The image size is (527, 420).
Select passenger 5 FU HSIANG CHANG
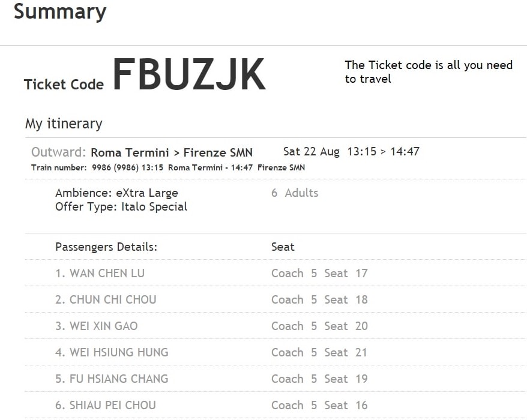112,379
